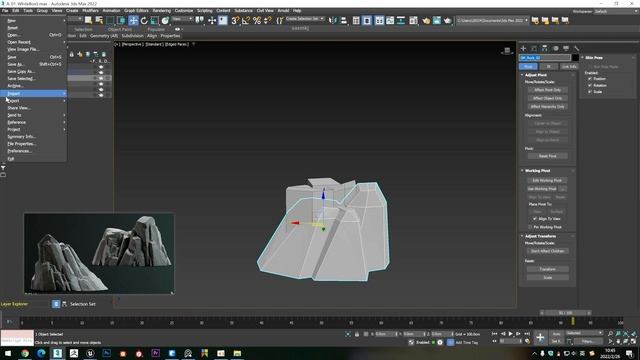Image resolution: width=640 pixels, height=360 pixels.
Task: Click the Affect Hierarchy Only button
Action: click(547, 107)
